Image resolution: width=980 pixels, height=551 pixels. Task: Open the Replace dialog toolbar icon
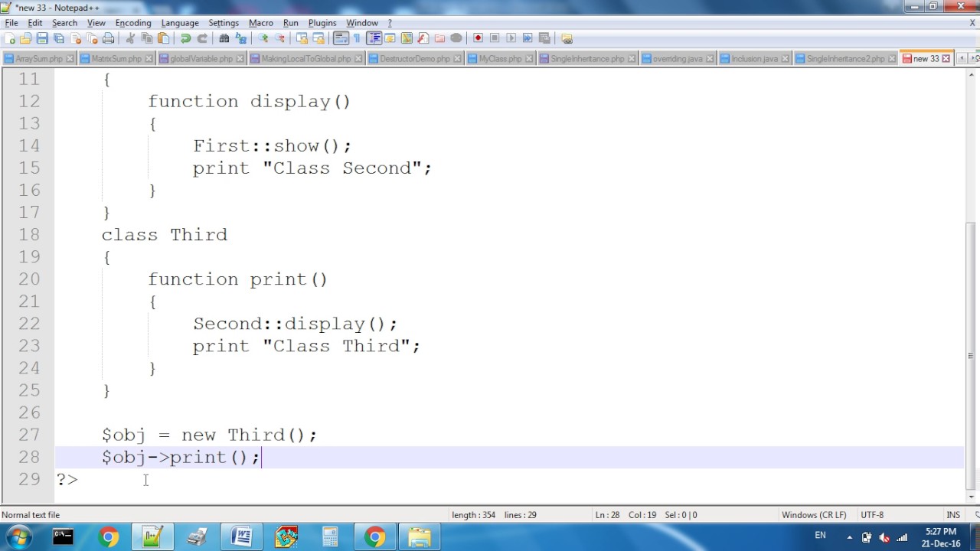(240, 38)
